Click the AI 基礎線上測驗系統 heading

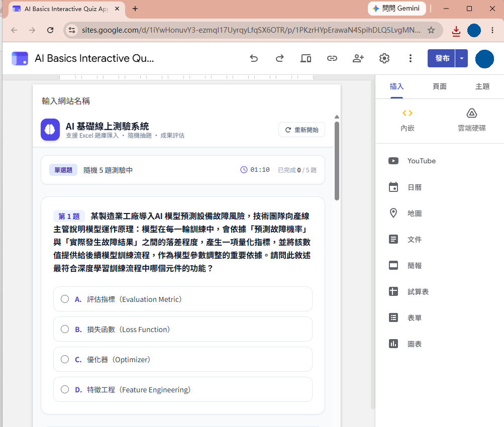[x=108, y=126]
